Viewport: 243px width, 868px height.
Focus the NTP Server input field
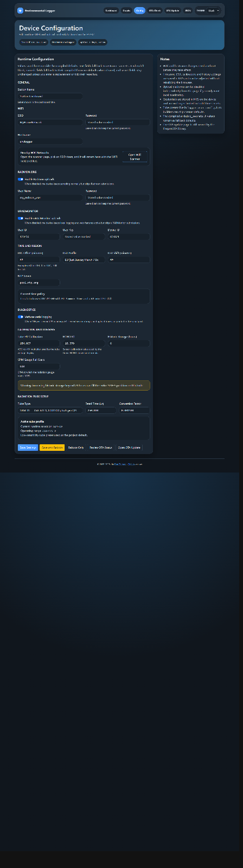[x=39, y=283]
